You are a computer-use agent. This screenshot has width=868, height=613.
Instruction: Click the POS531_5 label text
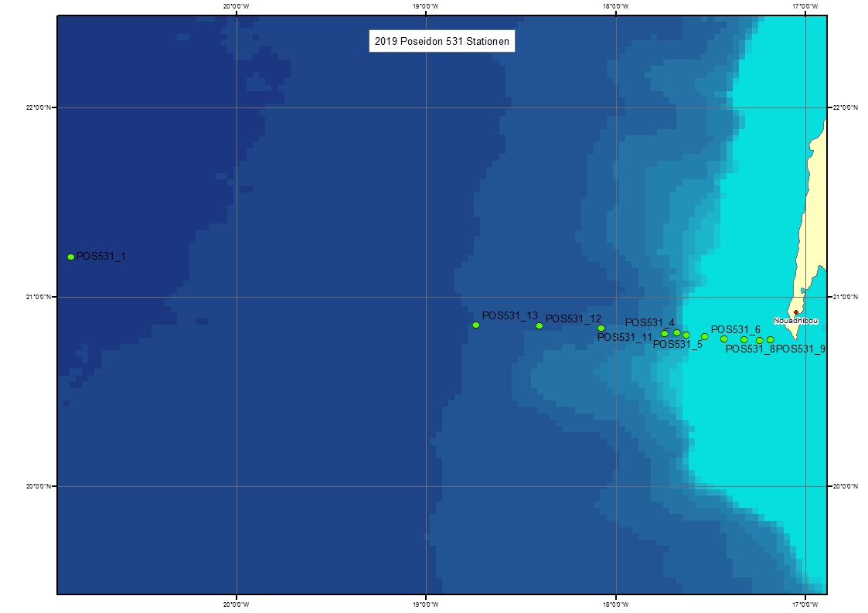[677, 345]
